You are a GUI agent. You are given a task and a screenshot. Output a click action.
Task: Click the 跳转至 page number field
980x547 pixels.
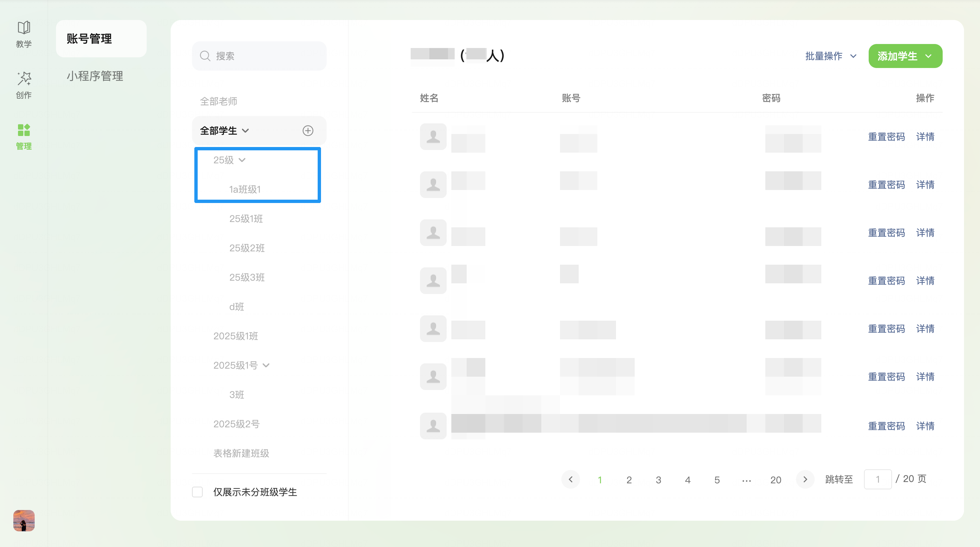tap(877, 479)
